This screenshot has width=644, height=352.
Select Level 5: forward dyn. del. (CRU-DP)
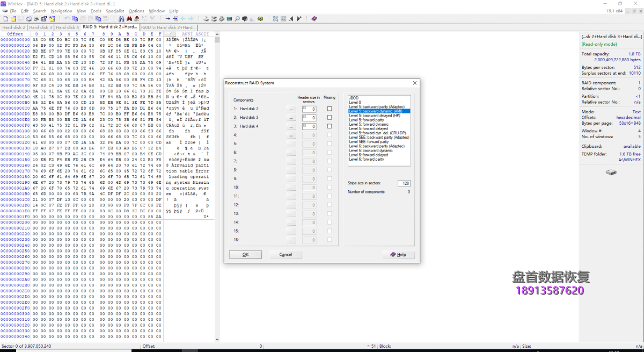tap(379, 133)
